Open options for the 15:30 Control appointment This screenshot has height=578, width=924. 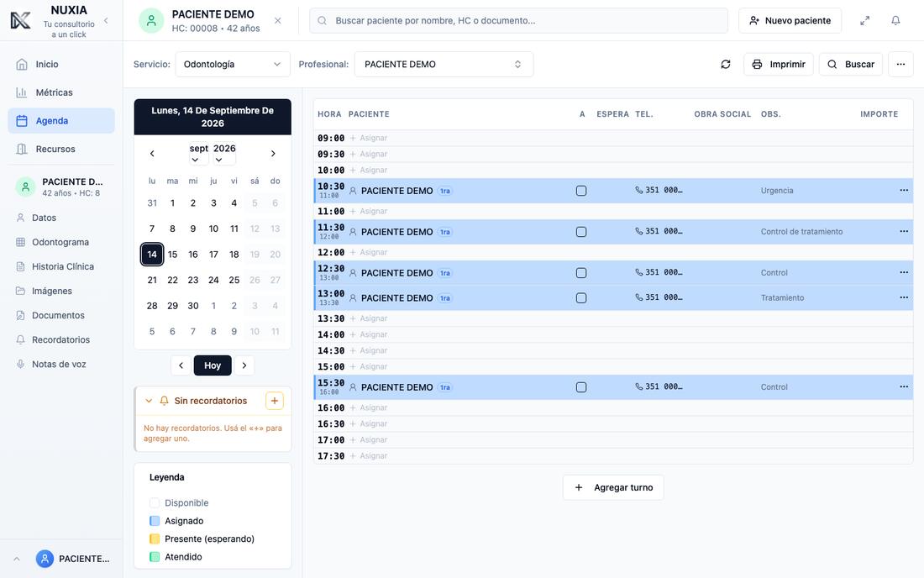pyautogui.click(x=903, y=387)
